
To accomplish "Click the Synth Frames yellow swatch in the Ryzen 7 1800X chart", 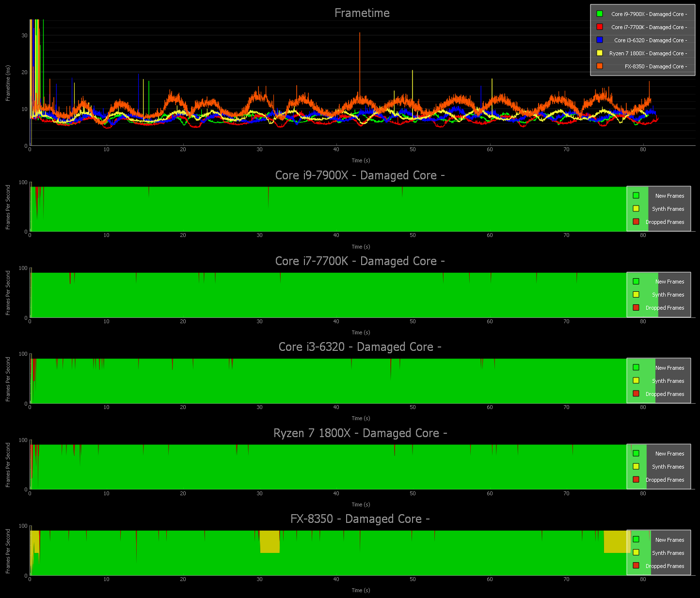I will click(636, 466).
